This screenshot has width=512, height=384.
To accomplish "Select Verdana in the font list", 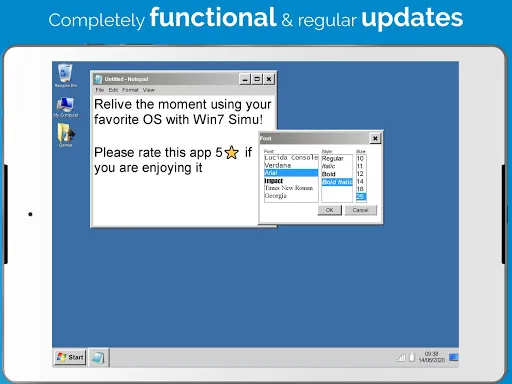I will tap(291, 165).
